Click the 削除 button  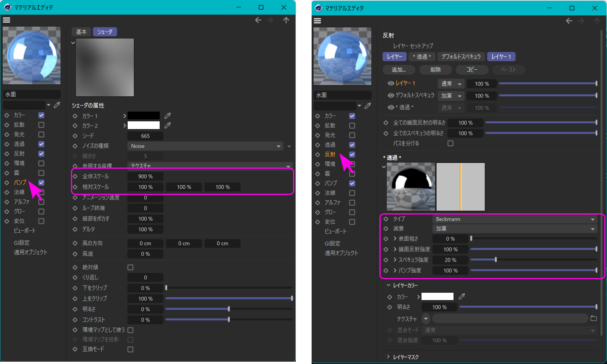point(435,70)
